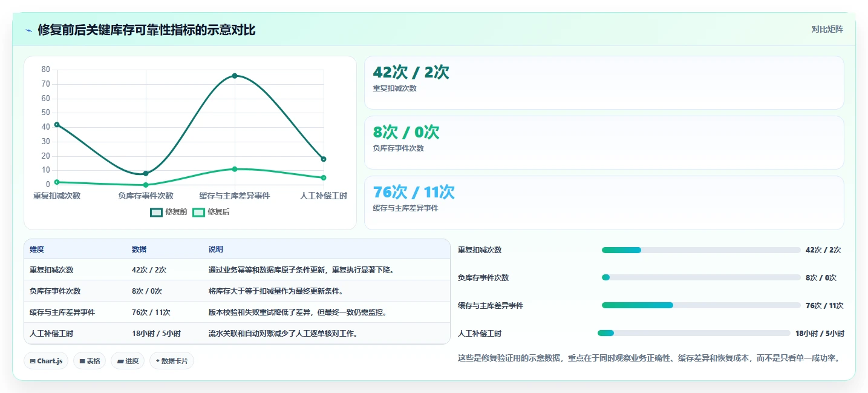
Task: Click the description starting 流水关联和自动对账
Action: pyautogui.click(x=284, y=334)
